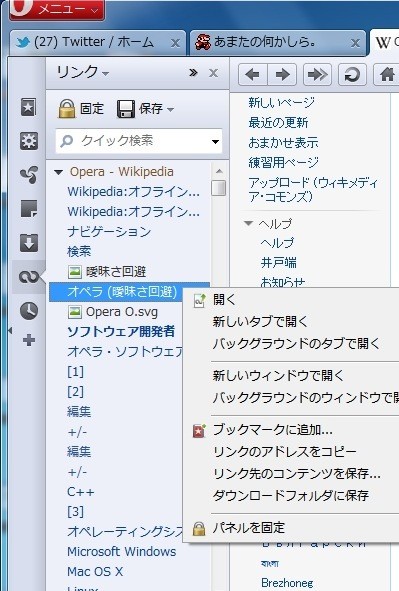Select the 曖昧さ回避 image entry

[107, 271]
